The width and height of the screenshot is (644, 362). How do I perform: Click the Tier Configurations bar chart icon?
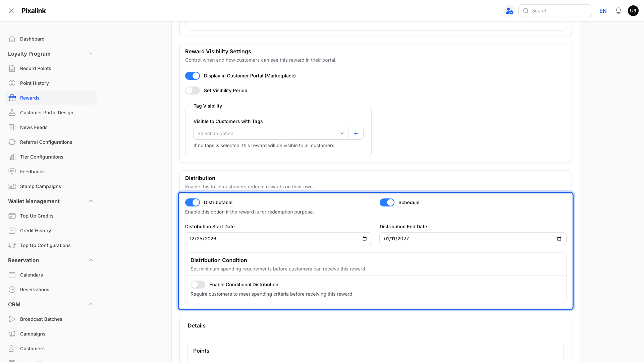[12, 157]
